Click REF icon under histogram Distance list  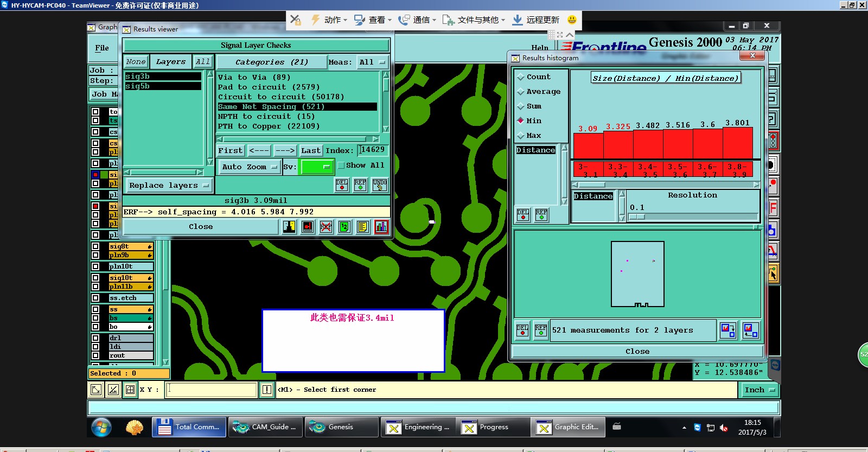pyautogui.click(x=541, y=215)
